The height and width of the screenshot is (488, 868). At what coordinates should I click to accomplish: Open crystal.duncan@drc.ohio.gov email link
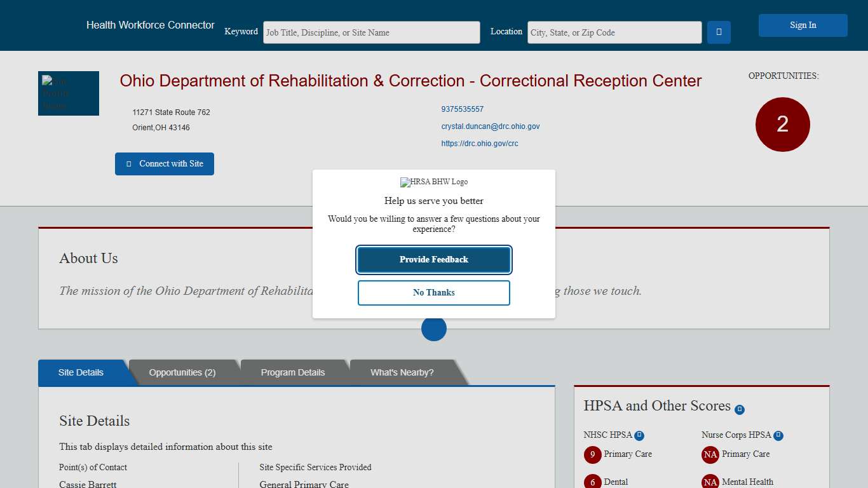click(x=491, y=126)
